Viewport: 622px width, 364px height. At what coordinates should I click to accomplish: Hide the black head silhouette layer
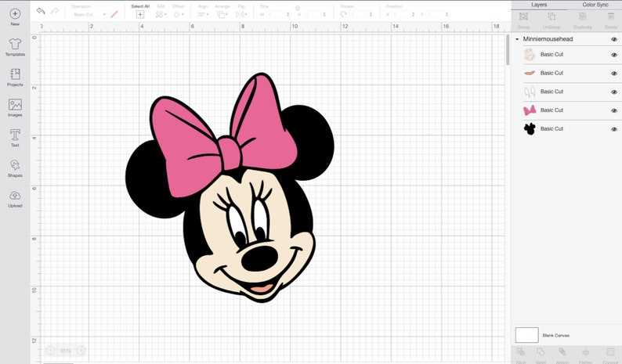click(614, 129)
